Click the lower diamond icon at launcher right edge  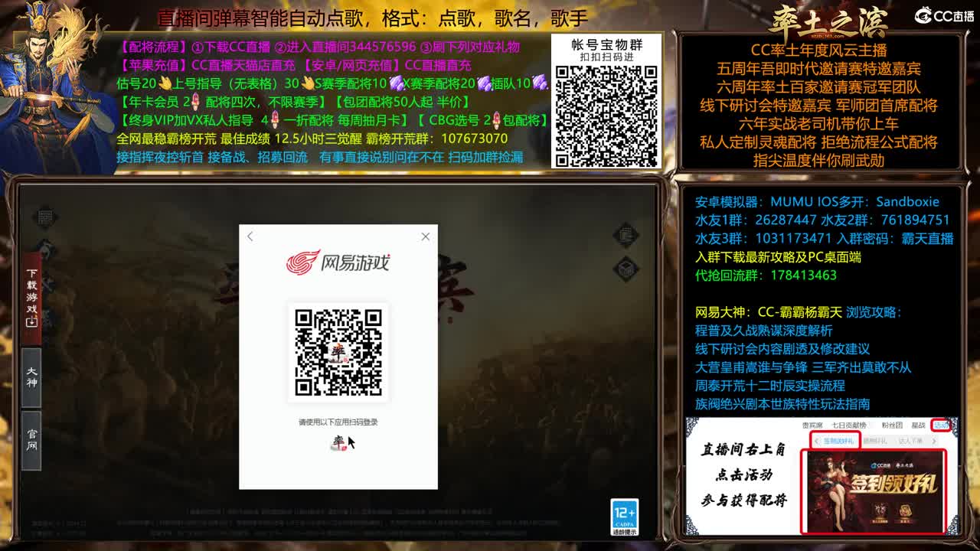[x=626, y=269]
